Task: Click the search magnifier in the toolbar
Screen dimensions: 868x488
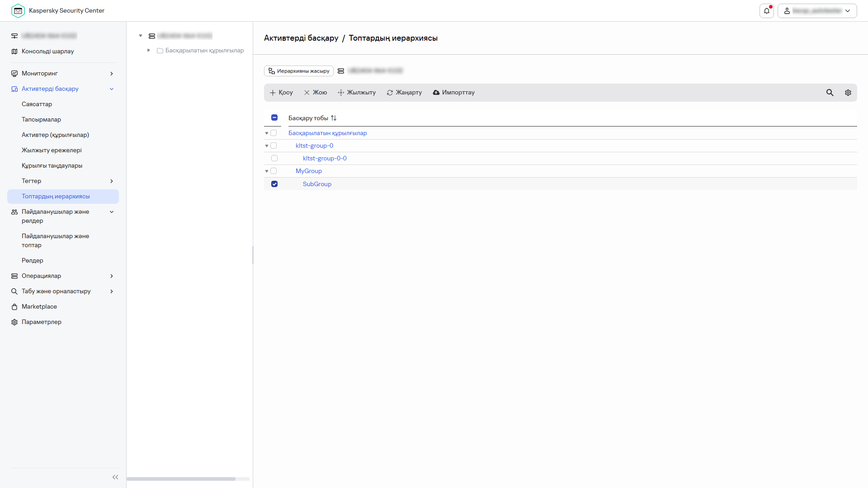Action: [830, 93]
